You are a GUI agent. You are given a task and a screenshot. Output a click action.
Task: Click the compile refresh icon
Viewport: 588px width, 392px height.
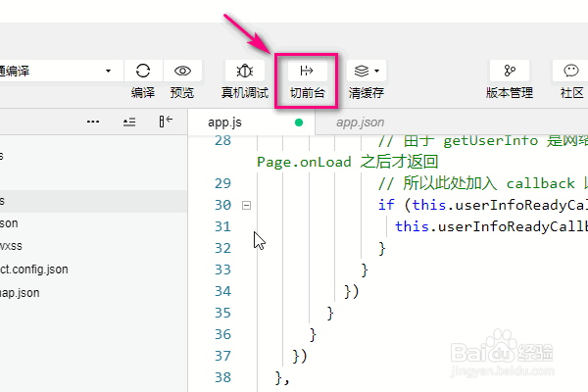(143, 71)
